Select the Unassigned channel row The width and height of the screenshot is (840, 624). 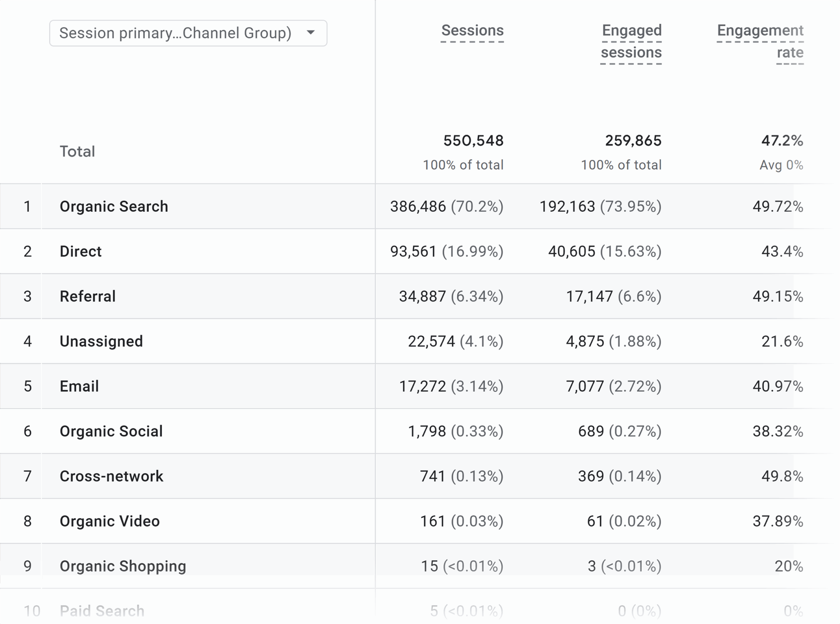(101, 341)
